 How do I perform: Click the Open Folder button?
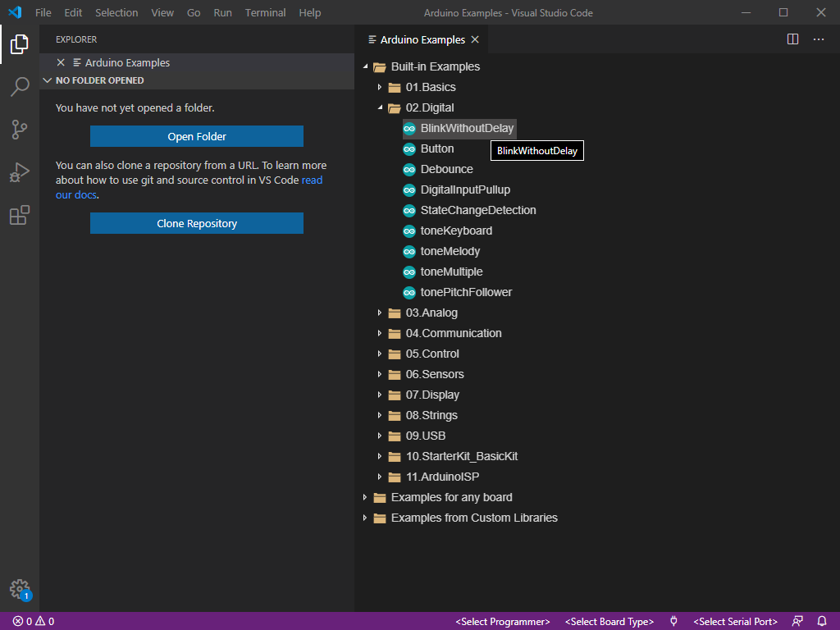(x=197, y=136)
